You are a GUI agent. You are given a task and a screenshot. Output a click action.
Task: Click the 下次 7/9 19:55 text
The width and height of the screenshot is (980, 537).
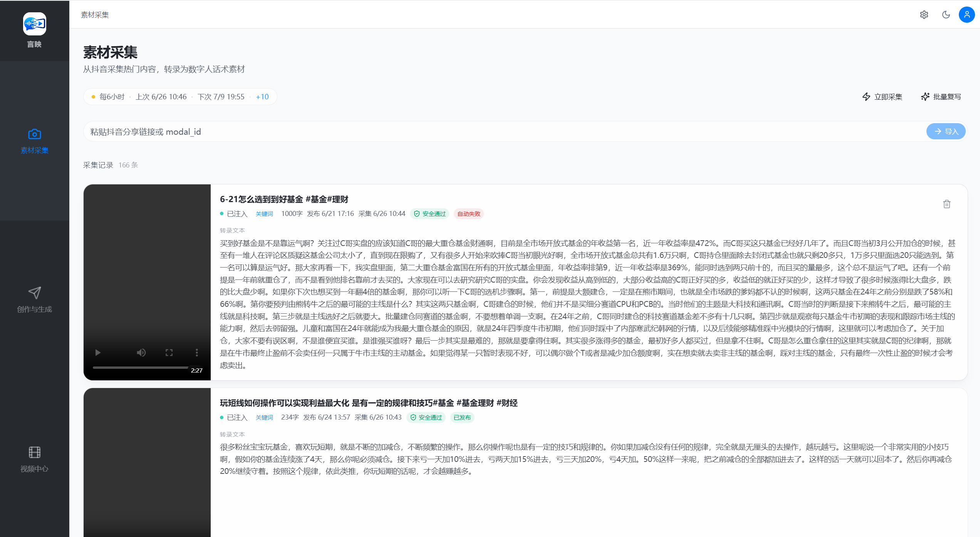coord(221,97)
